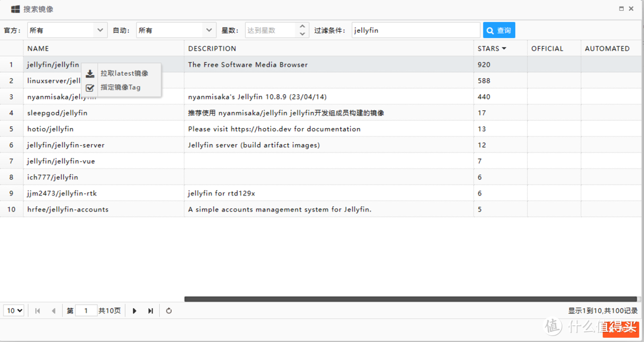The height and width of the screenshot is (342, 644).
Task: Close the 搜索镜像 window
Action: 631,8
